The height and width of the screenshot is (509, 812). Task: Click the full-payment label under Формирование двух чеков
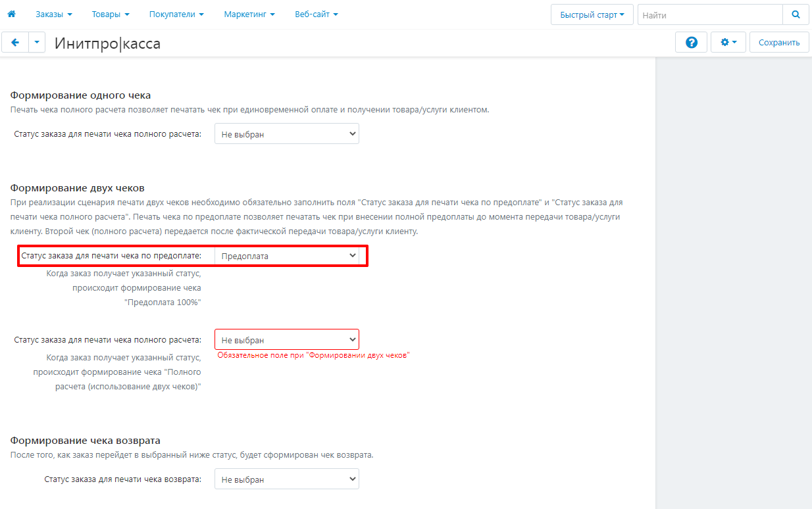(107, 340)
